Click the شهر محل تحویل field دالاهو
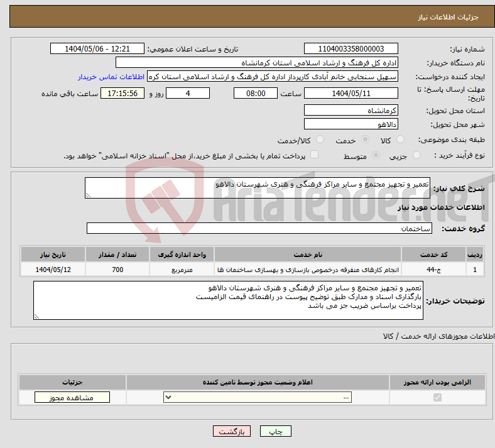495x448 pixels. tap(351, 124)
